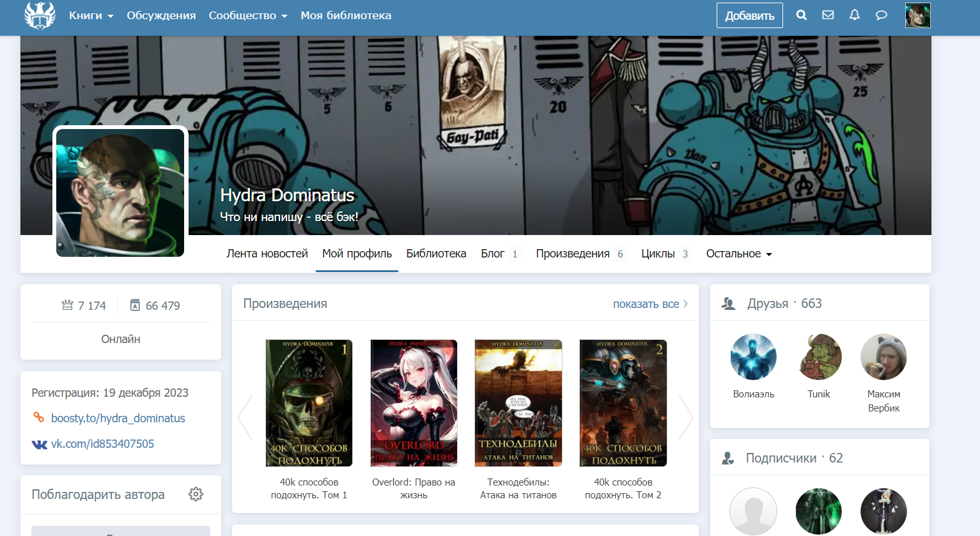Open the second subscriber's green avatar
Screen dimensions: 980x536
[819, 512]
